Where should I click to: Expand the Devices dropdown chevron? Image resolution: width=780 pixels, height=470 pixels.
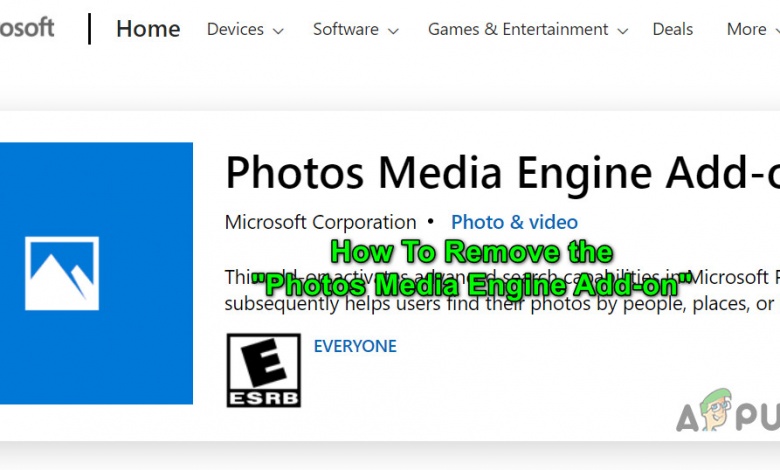coord(278,31)
